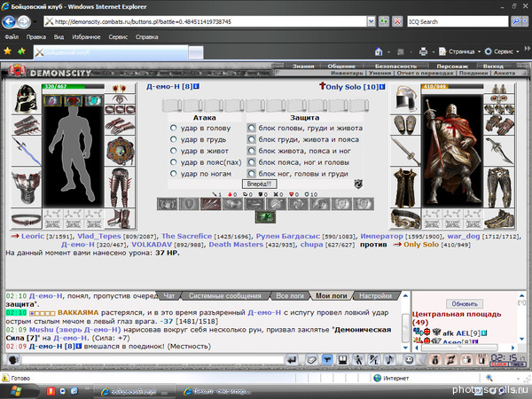The image size is (532, 399).
Task: Open the Безопасность top menu
Action: point(395,66)
